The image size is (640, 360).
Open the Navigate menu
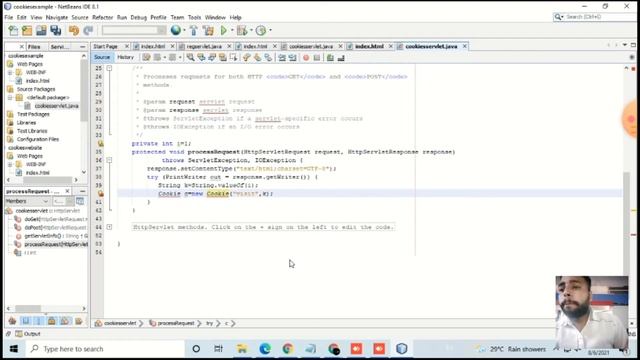(x=57, y=18)
